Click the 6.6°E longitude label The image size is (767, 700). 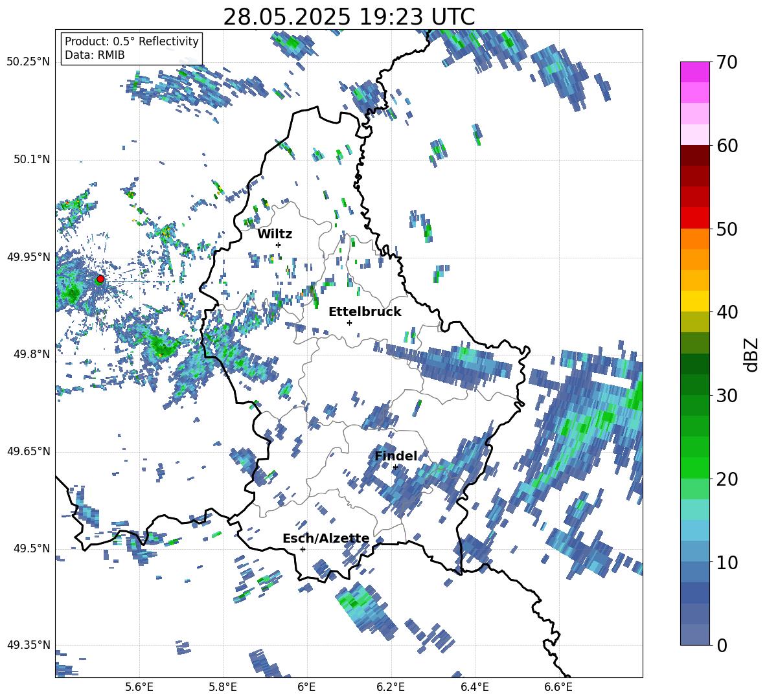(x=558, y=687)
